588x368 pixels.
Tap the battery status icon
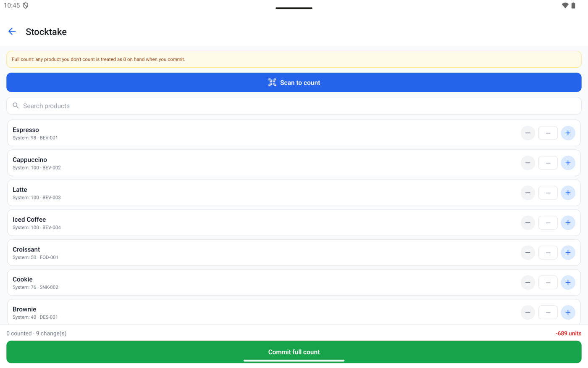pyautogui.click(x=573, y=5)
